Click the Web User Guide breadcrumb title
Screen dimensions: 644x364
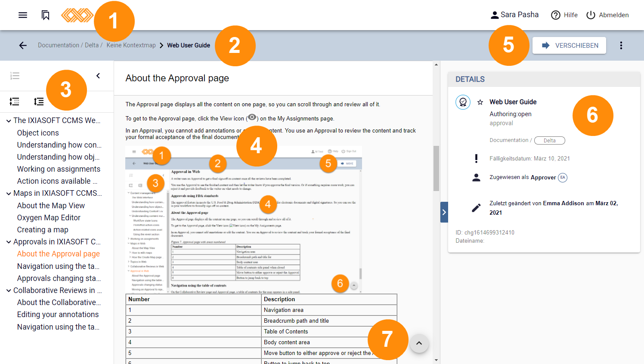click(189, 45)
